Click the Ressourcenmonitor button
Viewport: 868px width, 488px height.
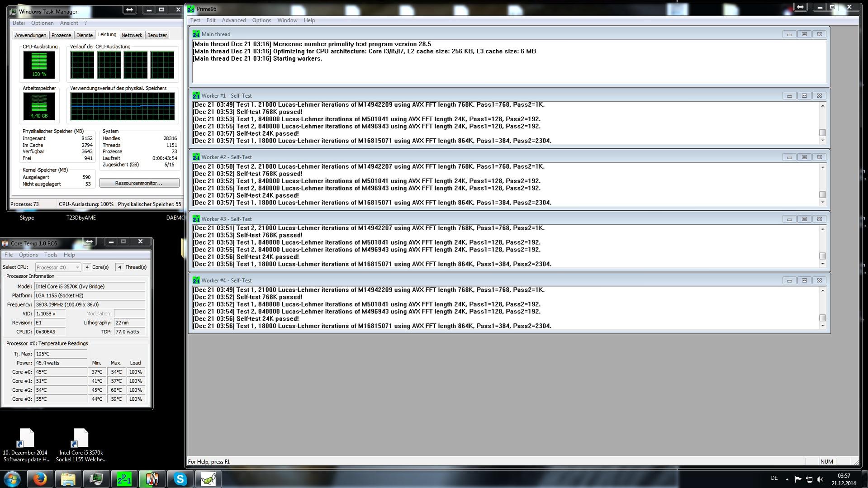click(139, 183)
